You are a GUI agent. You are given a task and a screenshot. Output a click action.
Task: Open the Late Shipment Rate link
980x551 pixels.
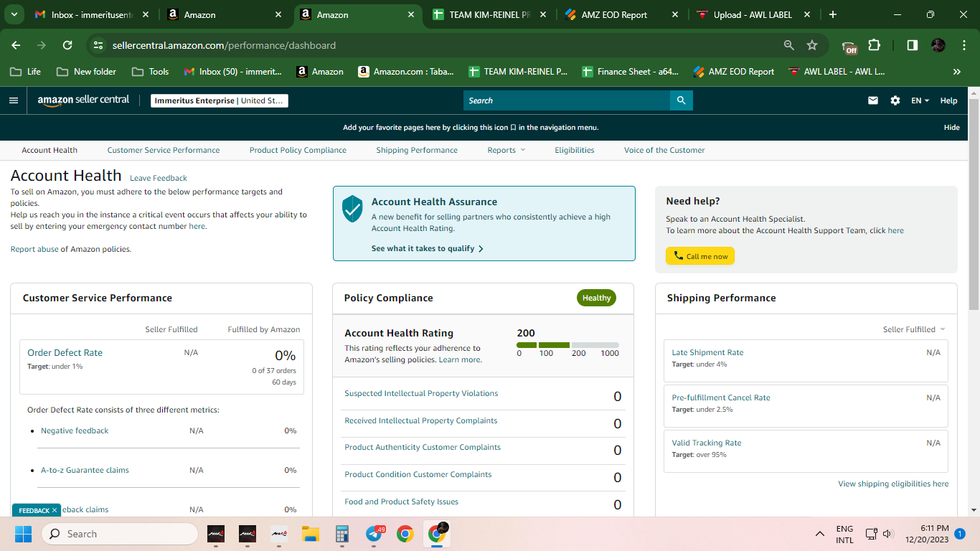707,352
